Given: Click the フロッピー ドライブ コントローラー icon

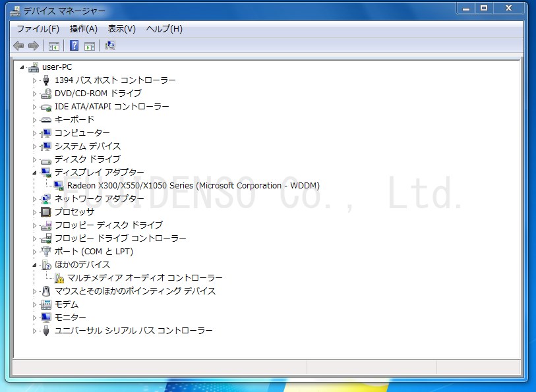Looking at the screenshot, I should point(45,238).
